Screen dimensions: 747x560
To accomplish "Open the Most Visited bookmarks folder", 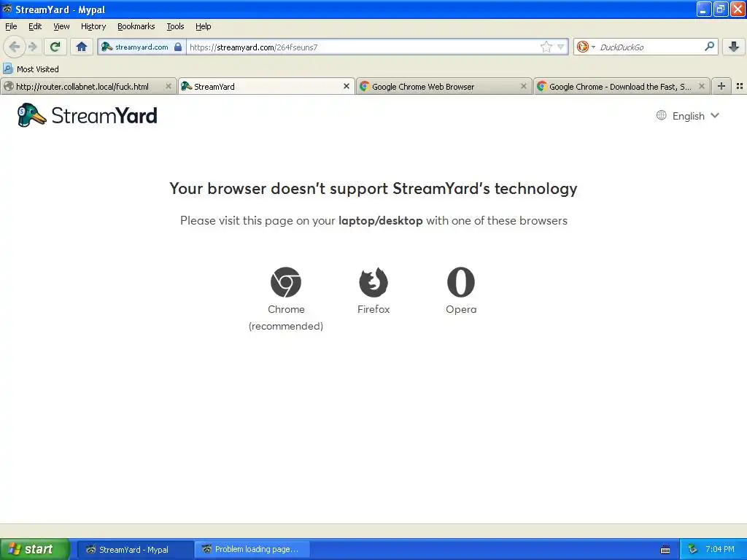I will click(x=31, y=69).
